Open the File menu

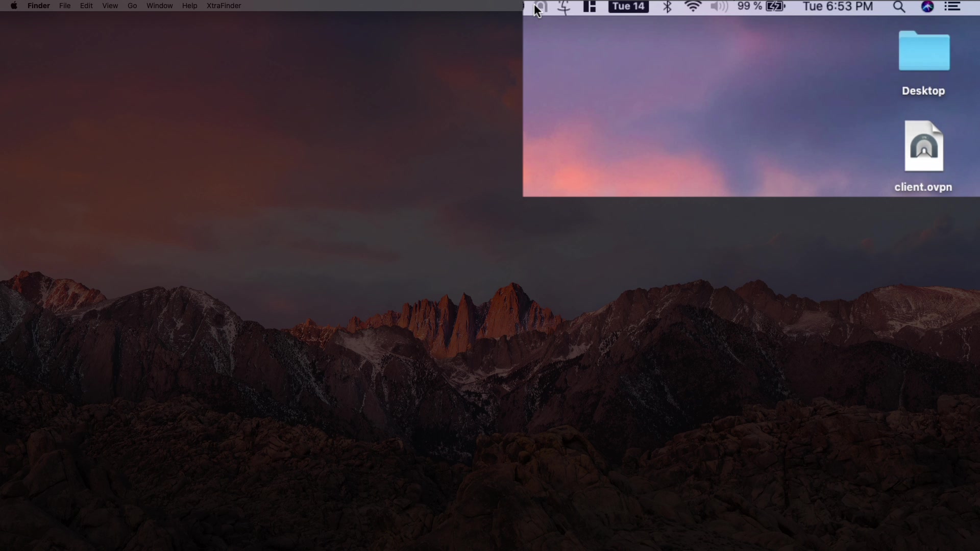click(x=65, y=6)
